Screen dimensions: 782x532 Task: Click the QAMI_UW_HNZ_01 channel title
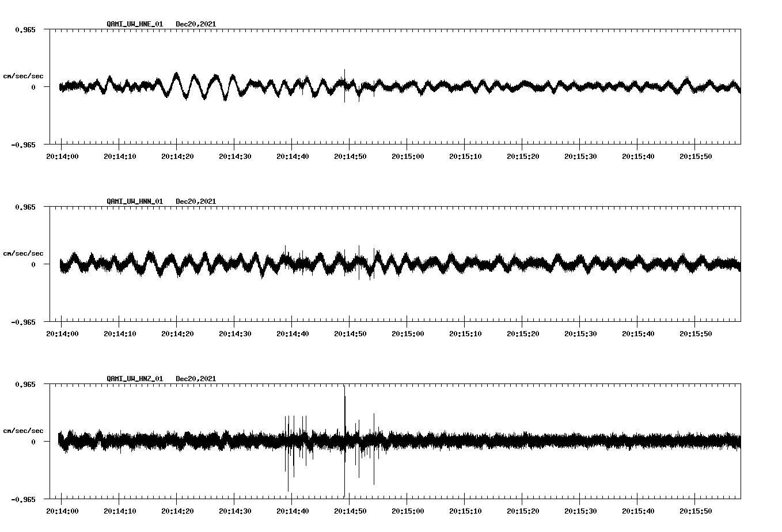pos(135,379)
